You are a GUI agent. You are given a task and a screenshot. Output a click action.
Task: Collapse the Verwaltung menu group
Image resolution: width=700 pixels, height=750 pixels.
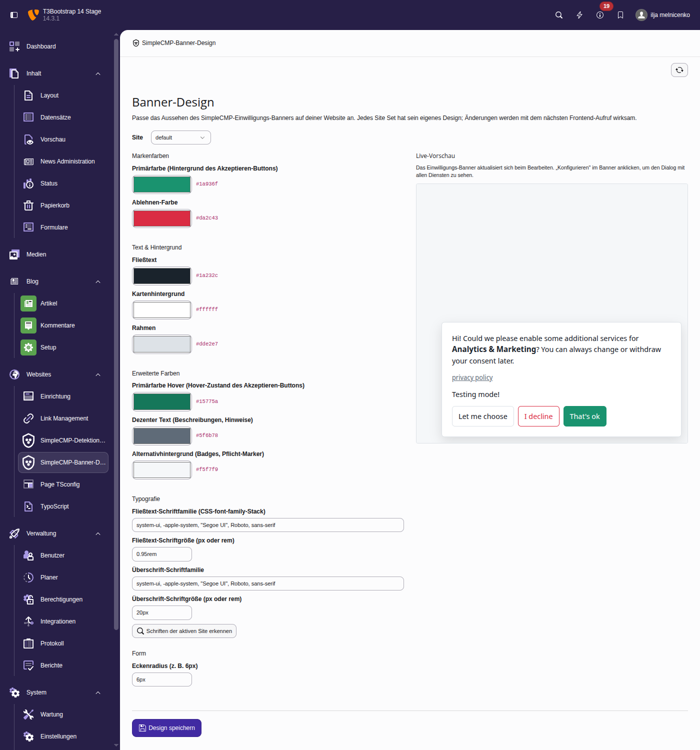(x=98, y=533)
